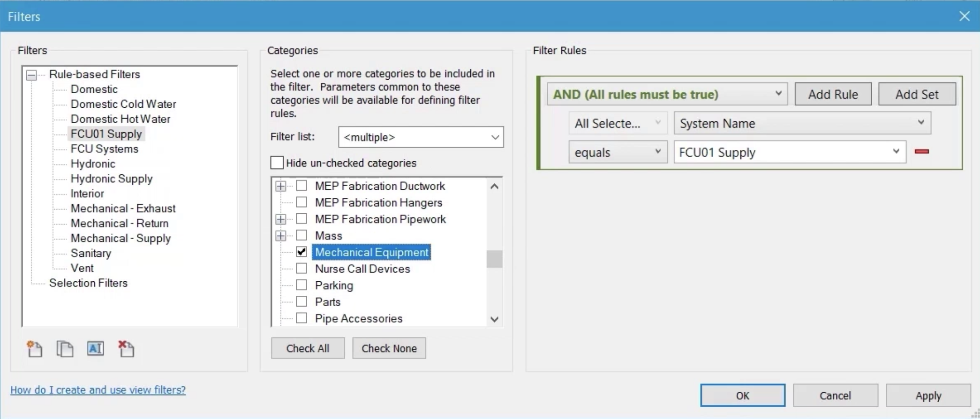Select the Mechanical - Return filter
The width and height of the screenshot is (980, 419).
coord(119,224)
